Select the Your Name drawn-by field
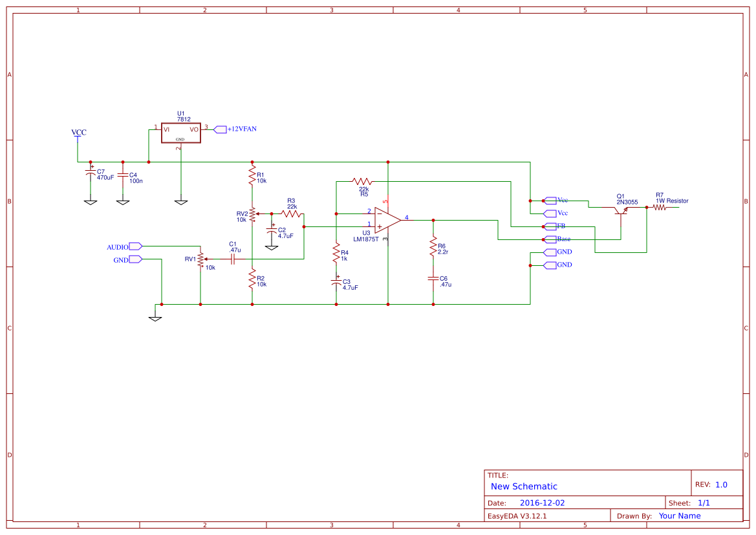Screen dimensions: 756x535 click(679, 516)
